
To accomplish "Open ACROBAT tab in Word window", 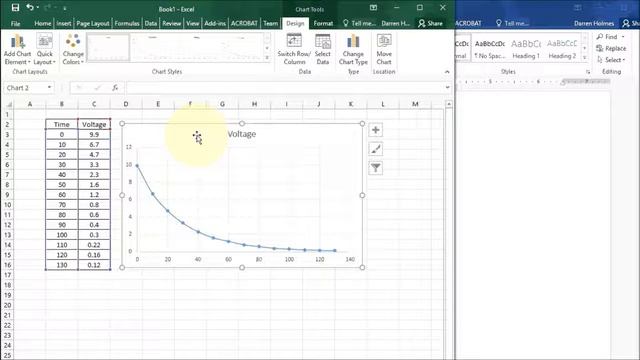I will click(x=469, y=23).
